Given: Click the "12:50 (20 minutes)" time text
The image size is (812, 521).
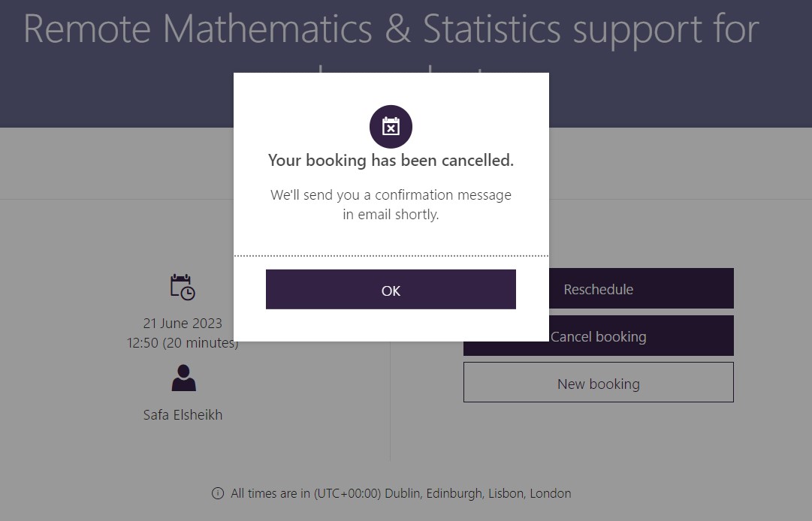Looking at the screenshot, I should point(182,343).
